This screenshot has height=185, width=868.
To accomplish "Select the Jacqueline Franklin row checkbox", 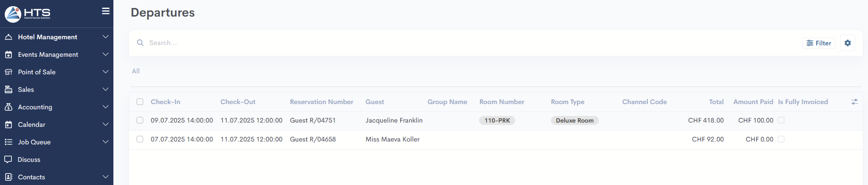I will pyautogui.click(x=140, y=120).
